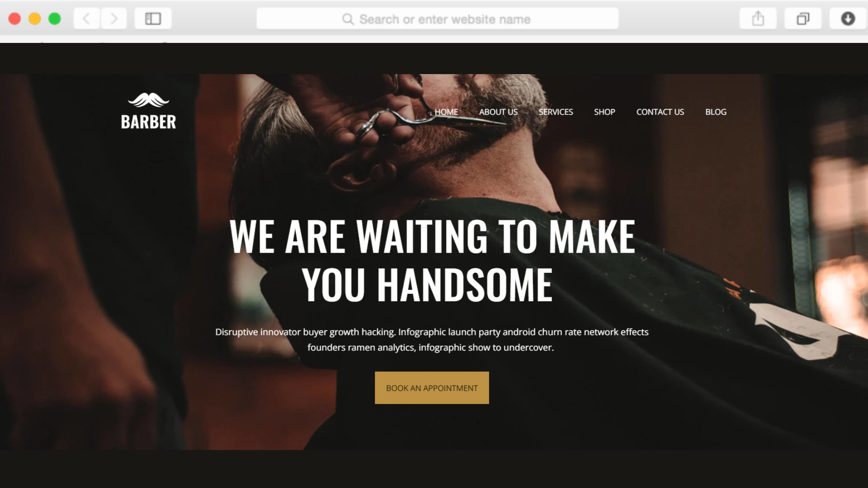Image resolution: width=868 pixels, height=488 pixels.
Task: Visit the Blog link
Action: (x=716, y=112)
